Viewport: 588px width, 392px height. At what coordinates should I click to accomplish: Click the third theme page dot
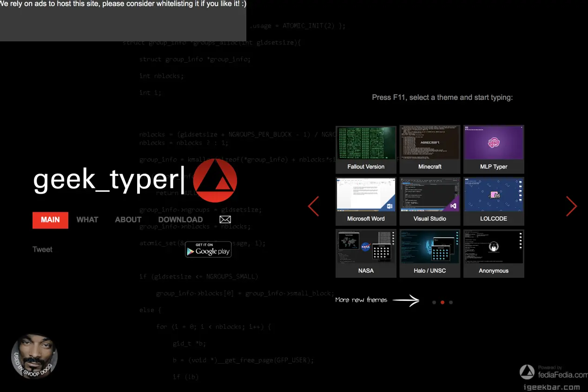[x=451, y=302]
